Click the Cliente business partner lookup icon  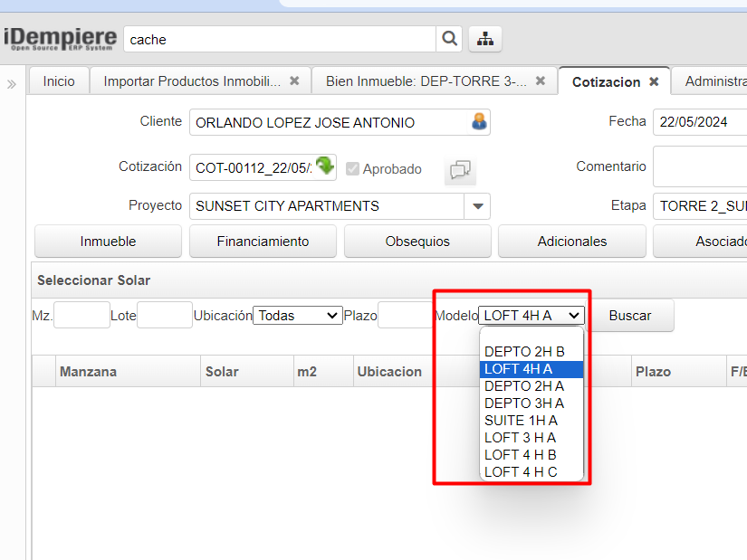click(x=479, y=122)
